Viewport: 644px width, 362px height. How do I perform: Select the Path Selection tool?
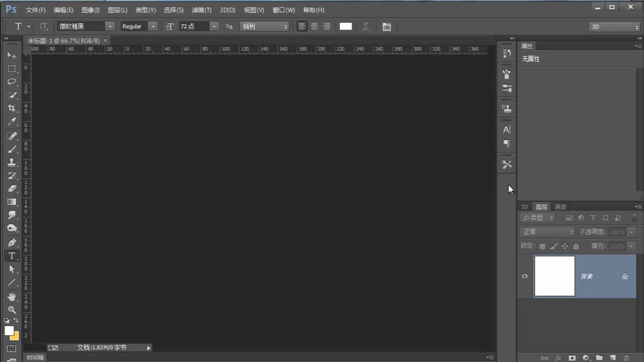click(12, 269)
